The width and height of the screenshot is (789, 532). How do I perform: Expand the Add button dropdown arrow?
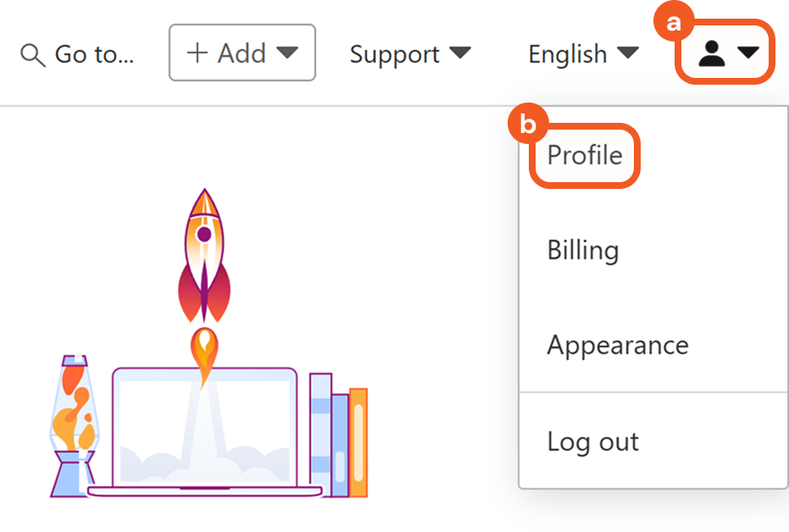click(x=287, y=53)
